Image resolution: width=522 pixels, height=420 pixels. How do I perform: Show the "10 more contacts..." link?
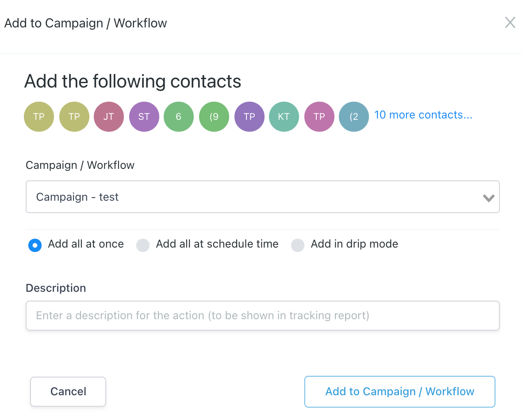click(x=423, y=115)
